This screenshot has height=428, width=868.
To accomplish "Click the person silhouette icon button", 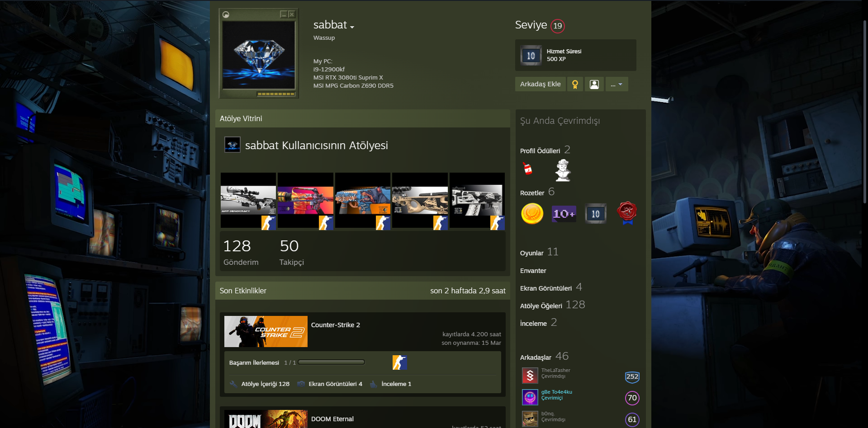I will (594, 84).
